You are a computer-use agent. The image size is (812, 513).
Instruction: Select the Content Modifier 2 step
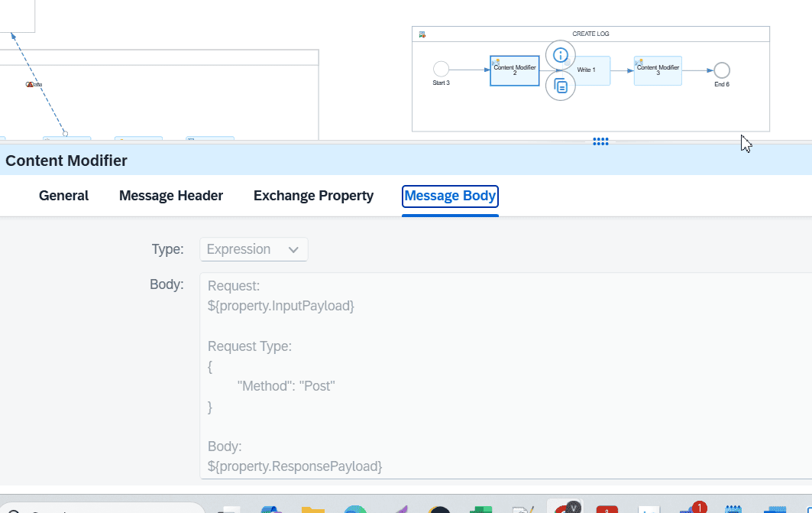point(514,70)
